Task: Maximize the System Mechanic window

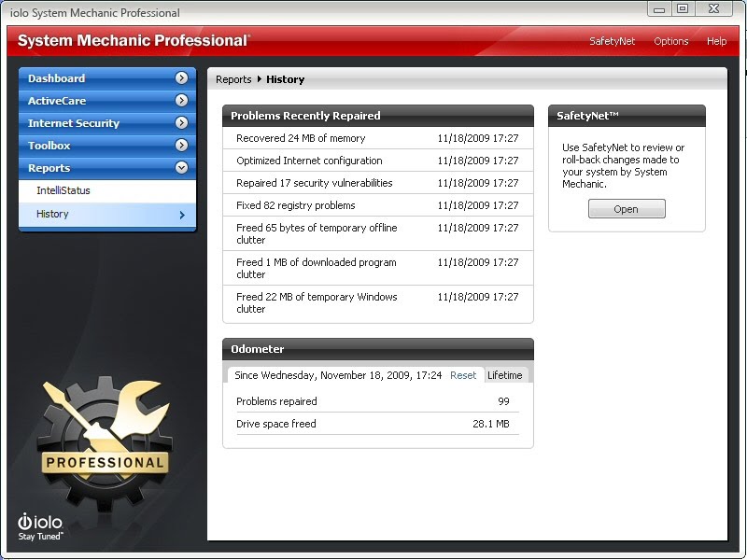Action: [x=683, y=8]
